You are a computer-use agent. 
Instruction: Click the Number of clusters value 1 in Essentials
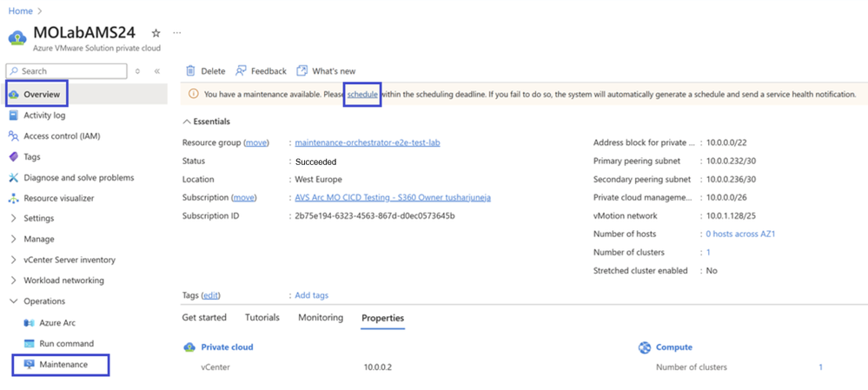click(x=708, y=252)
